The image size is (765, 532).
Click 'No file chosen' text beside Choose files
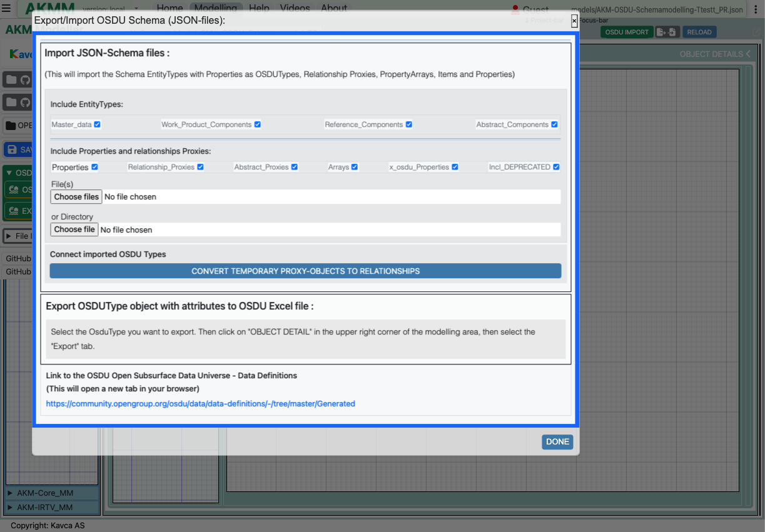pyautogui.click(x=130, y=197)
